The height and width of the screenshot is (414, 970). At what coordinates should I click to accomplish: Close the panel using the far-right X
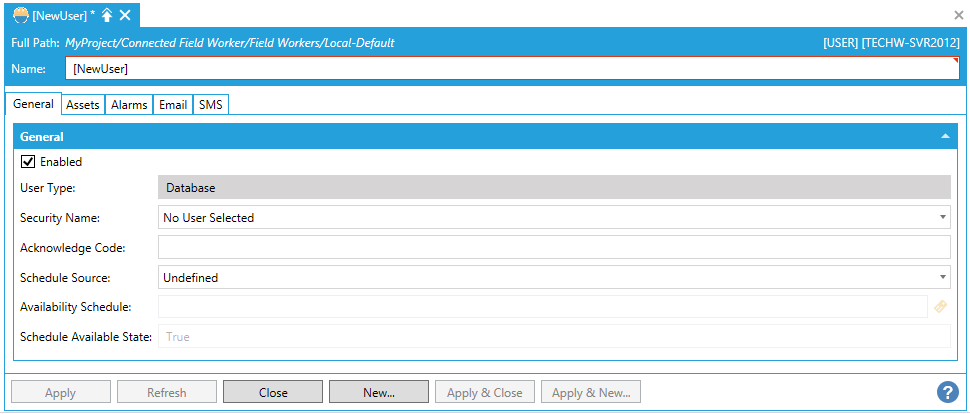pos(958,15)
